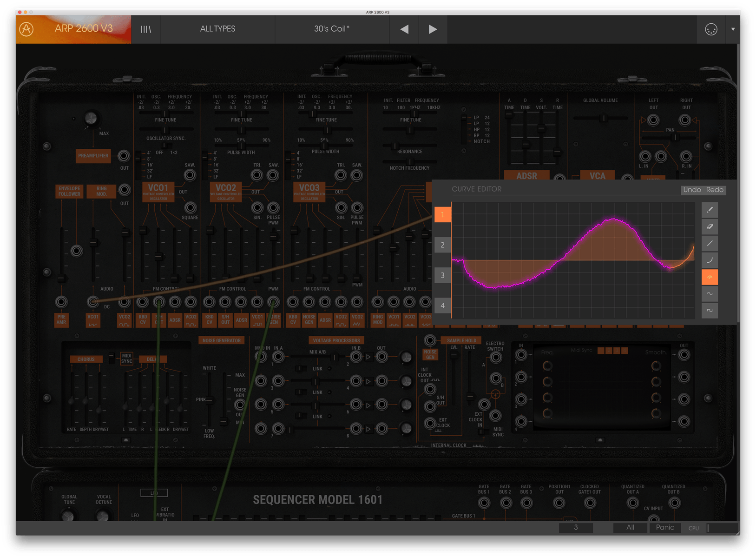Select the sine wave shape tool

[x=710, y=294]
